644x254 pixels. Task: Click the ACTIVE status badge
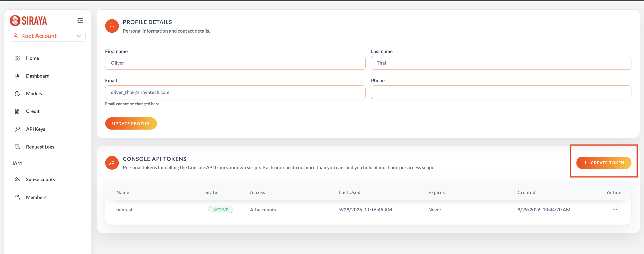point(220,210)
